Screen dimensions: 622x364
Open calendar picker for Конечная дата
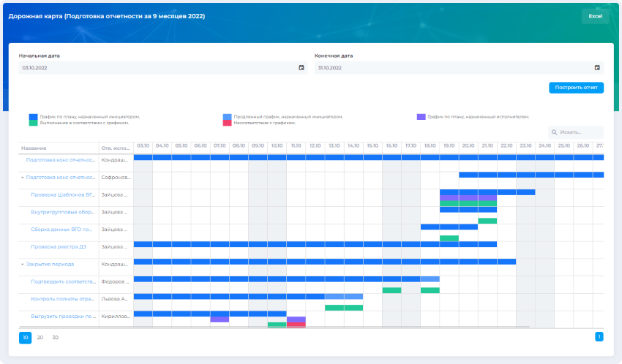[x=597, y=68]
